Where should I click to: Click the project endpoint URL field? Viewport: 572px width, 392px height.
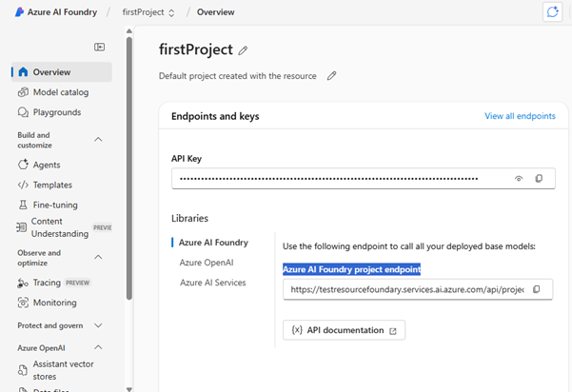418,289
